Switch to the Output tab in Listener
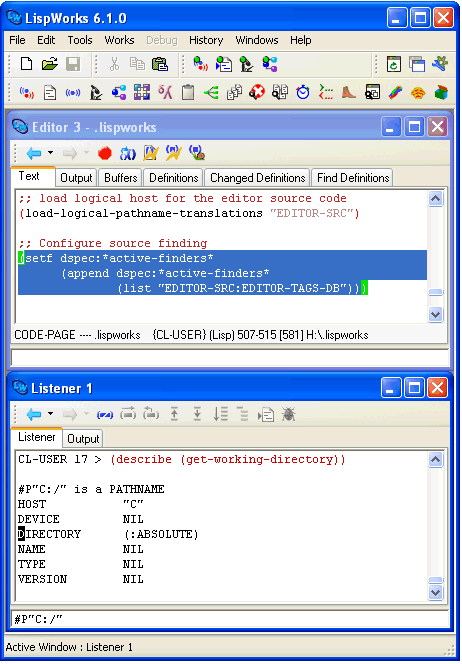 [83, 439]
